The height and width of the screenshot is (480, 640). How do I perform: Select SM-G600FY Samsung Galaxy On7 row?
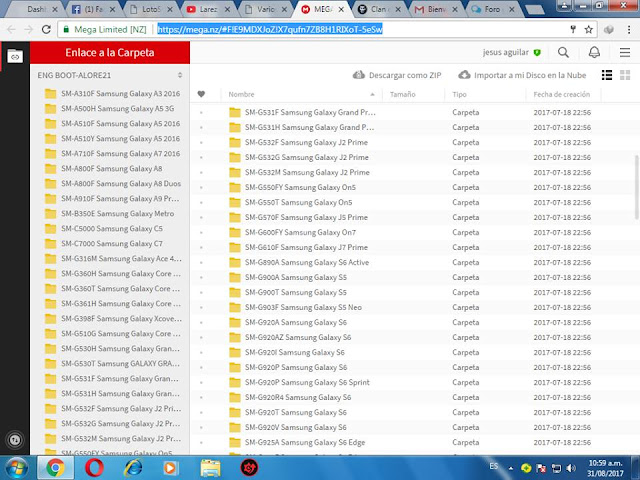point(412,232)
